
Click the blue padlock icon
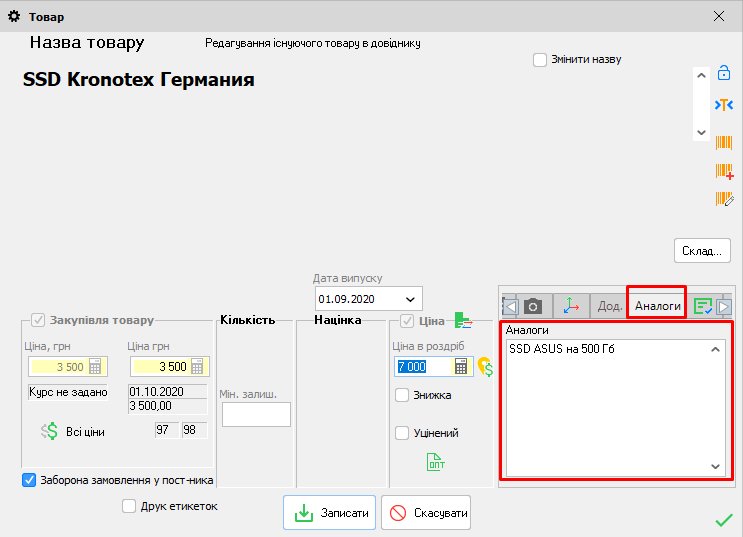(x=724, y=73)
